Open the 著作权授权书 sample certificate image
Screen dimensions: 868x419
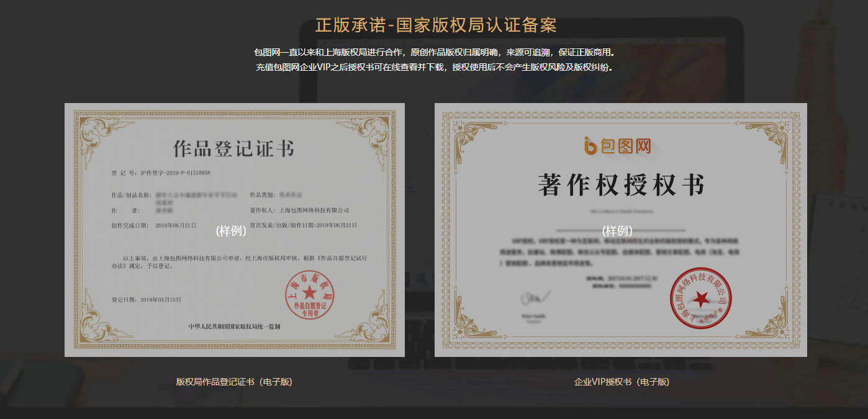(621, 230)
